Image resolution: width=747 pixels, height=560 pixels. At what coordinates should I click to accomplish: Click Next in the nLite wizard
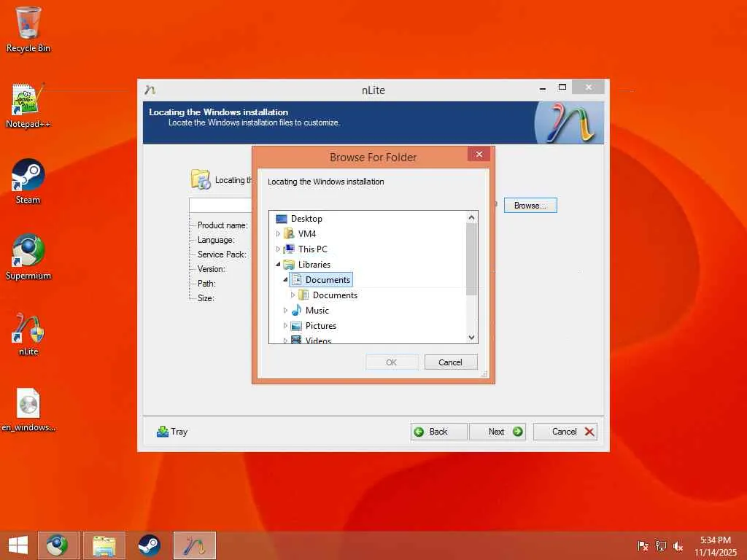click(x=498, y=432)
